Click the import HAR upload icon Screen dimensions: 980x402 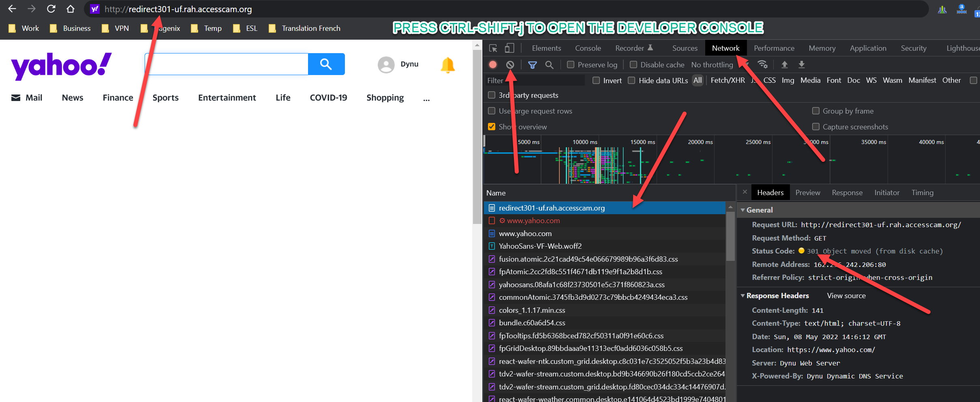[x=785, y=64]
